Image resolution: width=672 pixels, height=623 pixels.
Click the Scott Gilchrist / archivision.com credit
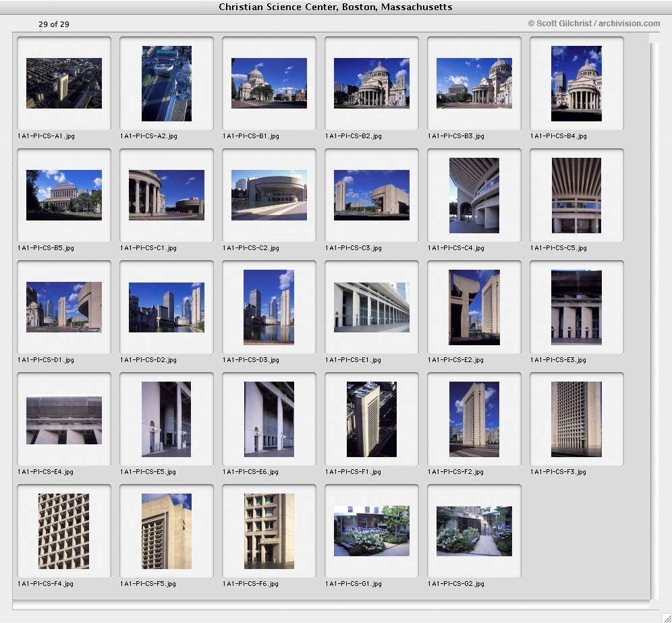pyautogui.click(x=594, y=24)
